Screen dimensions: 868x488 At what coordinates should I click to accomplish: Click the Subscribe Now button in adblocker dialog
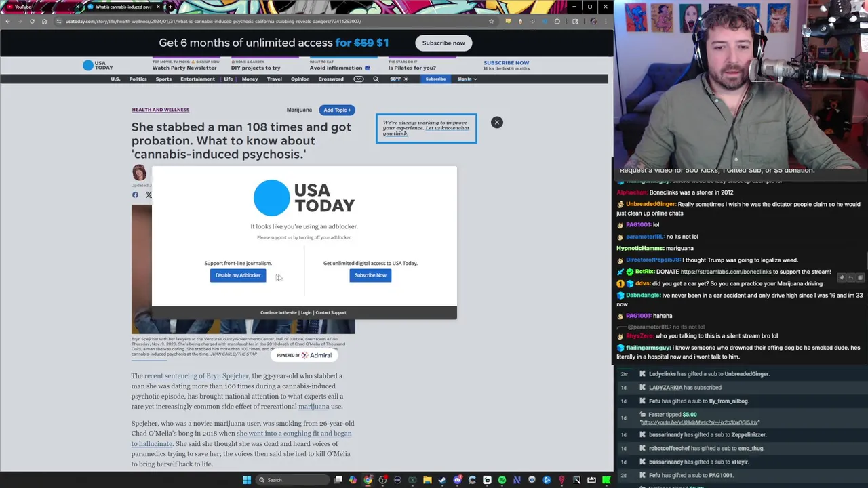coord(370,275)
